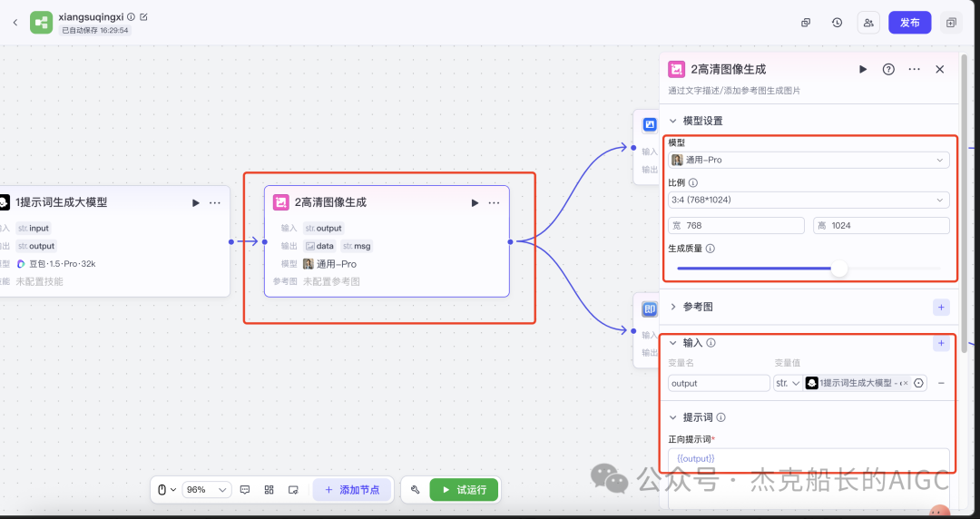Click the 发布 publish button

pos(909,23)
